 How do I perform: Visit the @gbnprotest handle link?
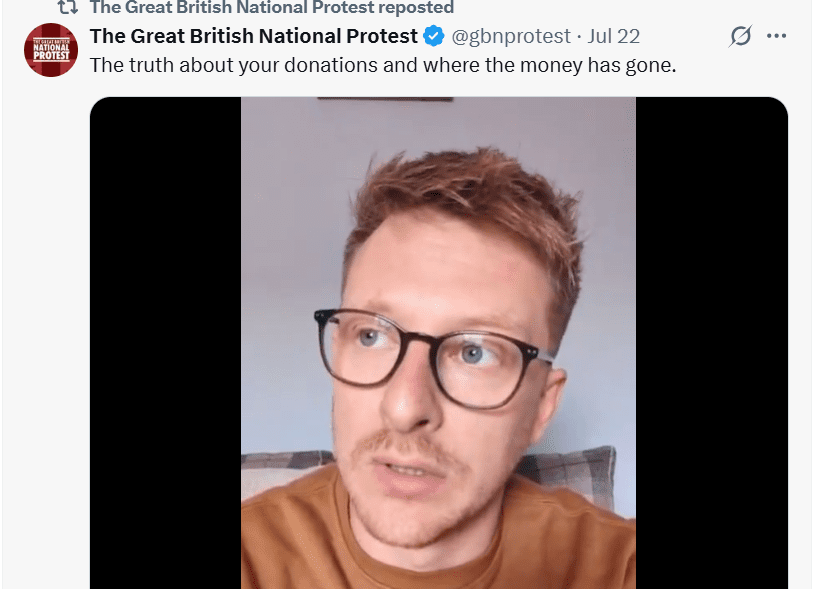click(510, 37)
